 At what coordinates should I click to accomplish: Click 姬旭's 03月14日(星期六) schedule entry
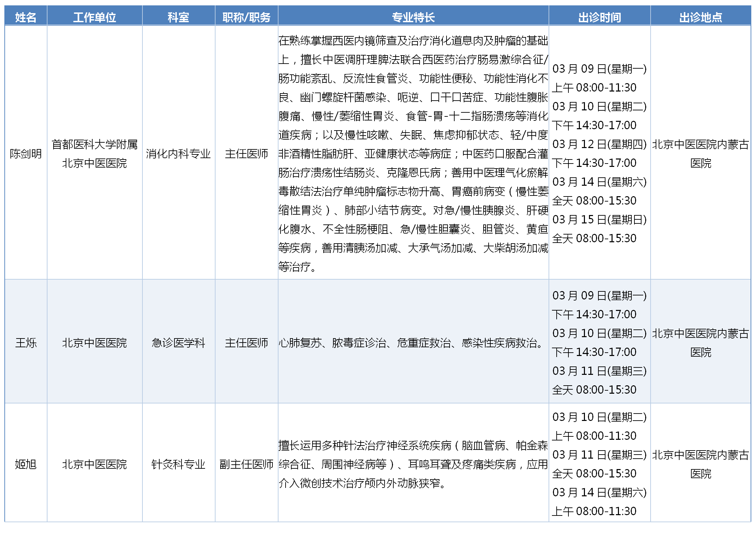point(599,493)
